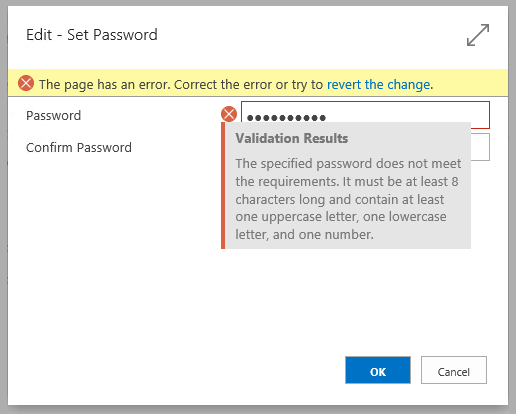Click on the masked password dots
Screen dimensions: 516x414
coord(286,118)
